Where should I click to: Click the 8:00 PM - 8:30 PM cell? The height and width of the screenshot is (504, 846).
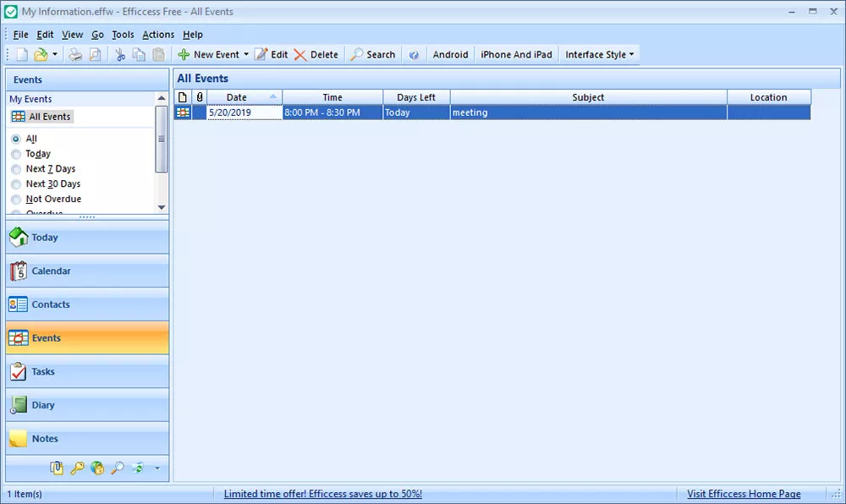point(332,112)
